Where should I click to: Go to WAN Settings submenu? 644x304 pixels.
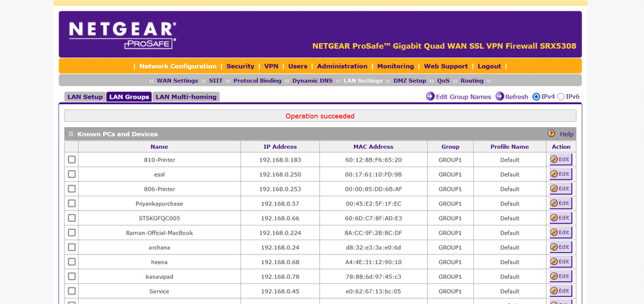[x=177, y=81]
